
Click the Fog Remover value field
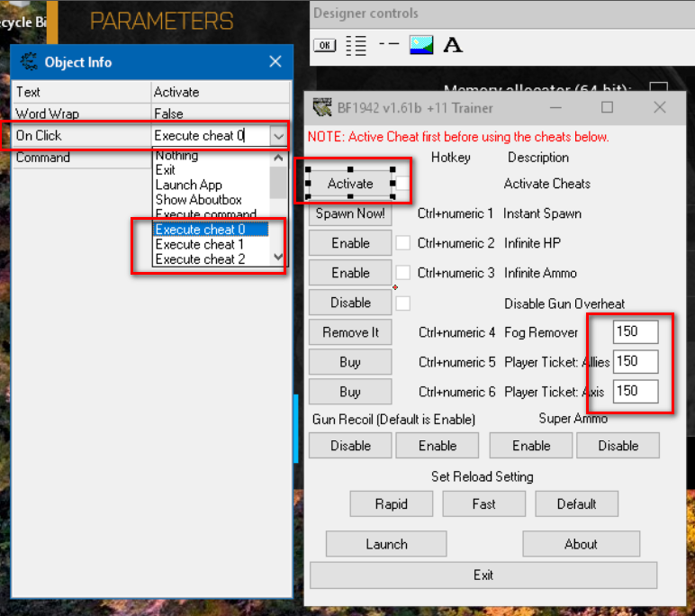[x=636, y=331]
